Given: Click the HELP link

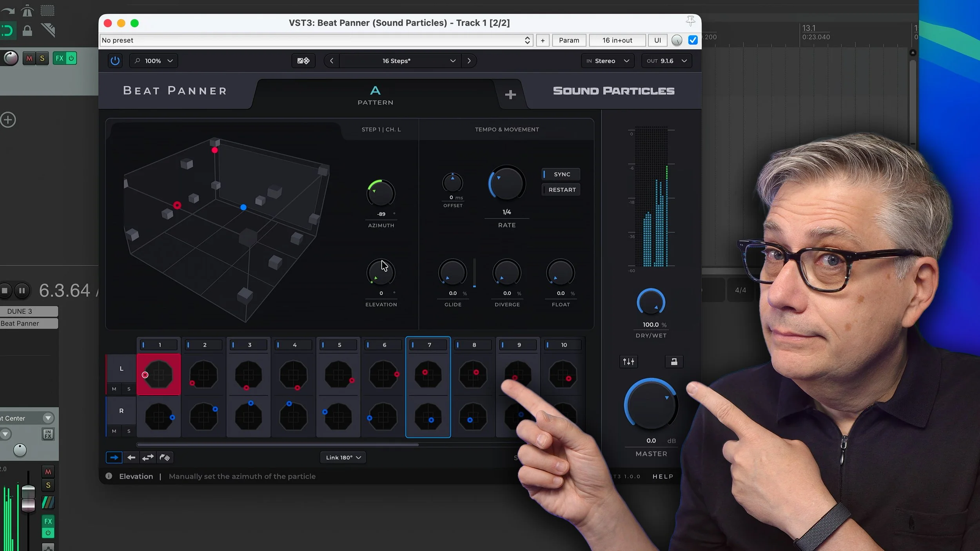Looking at the screenshot, I should (x=663, y=477).
